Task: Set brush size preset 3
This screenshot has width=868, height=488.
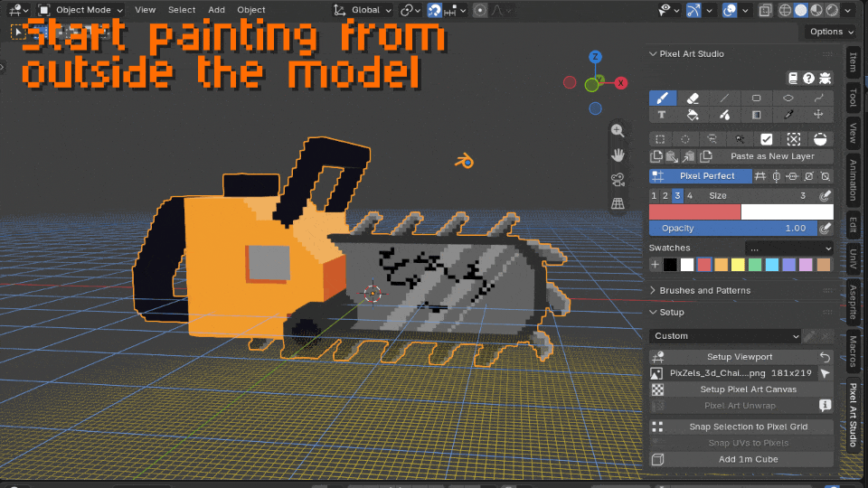Action: (677, 196)
